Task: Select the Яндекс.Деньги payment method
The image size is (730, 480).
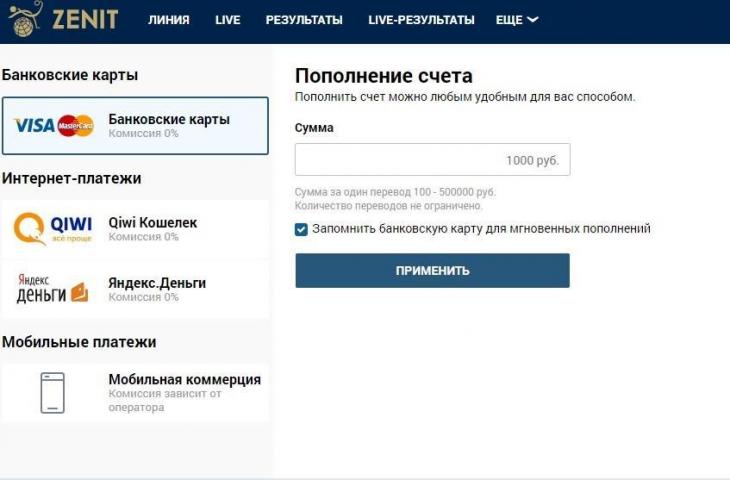Action: click(x=157, y=283)
